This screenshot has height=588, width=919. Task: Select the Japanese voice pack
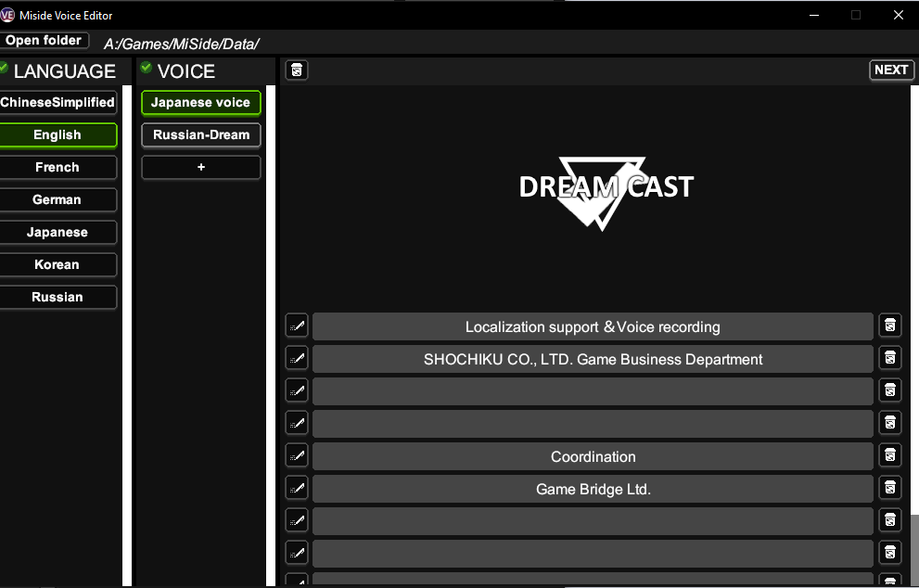201,103
